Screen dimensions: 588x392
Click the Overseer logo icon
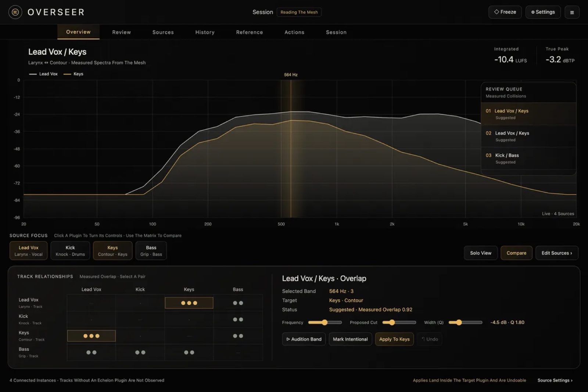pyautogui.click(x=15, y=12)
